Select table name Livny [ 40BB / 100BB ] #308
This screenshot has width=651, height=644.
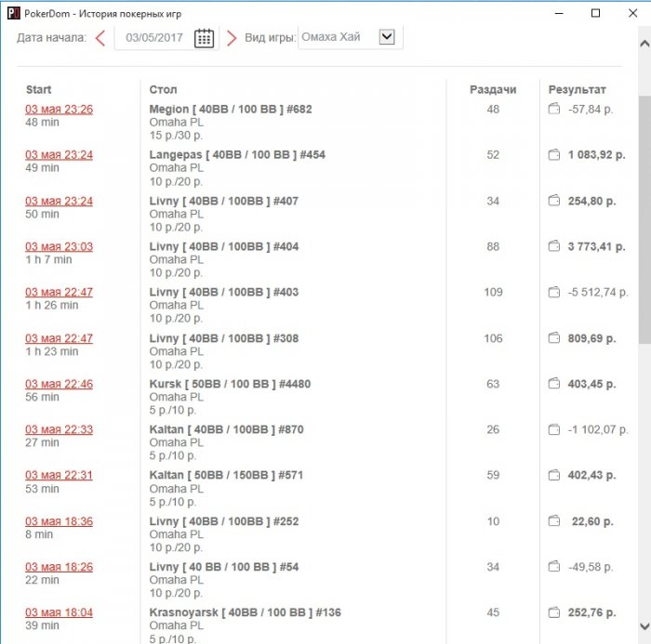[x=224, y=338]
